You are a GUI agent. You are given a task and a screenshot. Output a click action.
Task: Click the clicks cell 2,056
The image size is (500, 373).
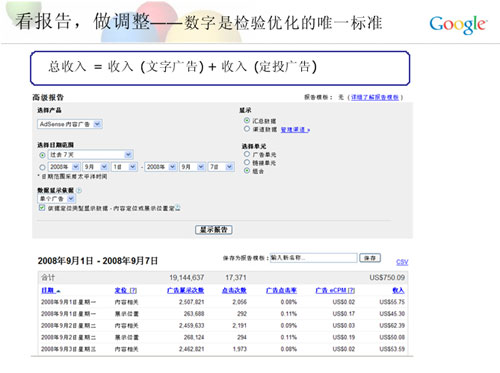click(240, 302)
